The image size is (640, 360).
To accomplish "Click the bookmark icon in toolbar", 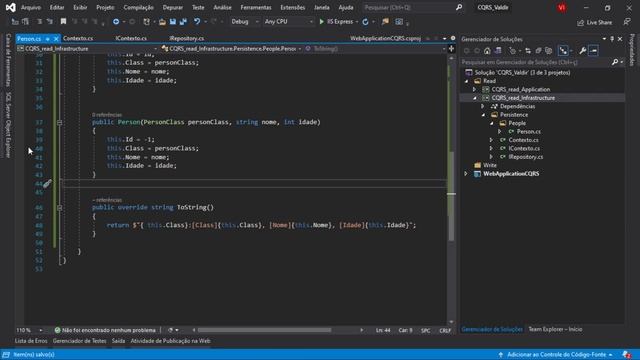I will click(63, 22).
